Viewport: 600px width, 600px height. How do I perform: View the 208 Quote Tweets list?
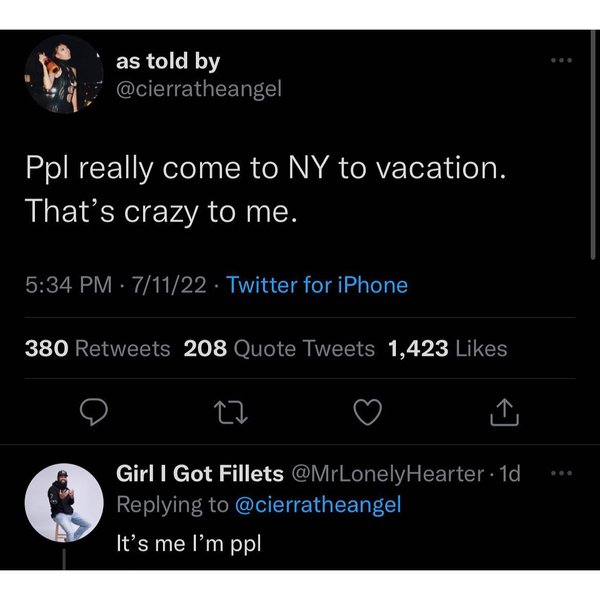(x=280, y=349)
